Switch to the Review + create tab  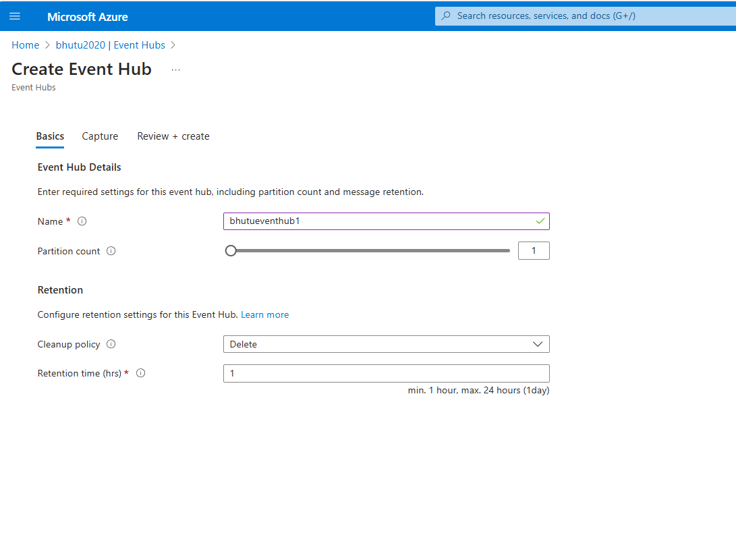click(x=173, y=136)
